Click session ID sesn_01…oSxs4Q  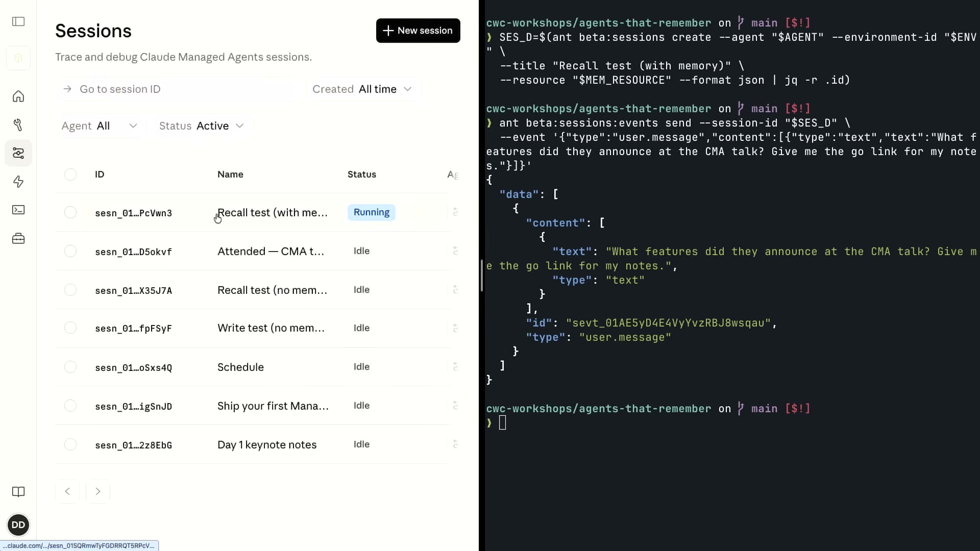tap(133, 368)
